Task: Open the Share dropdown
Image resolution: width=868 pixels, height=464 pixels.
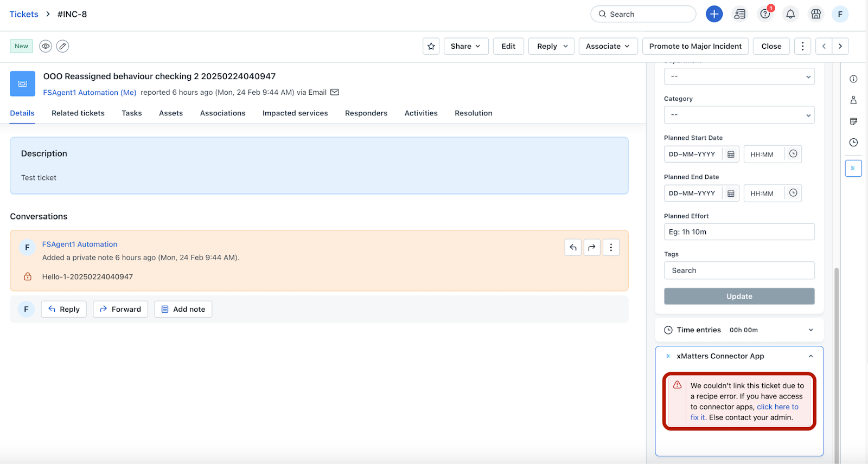Action: (x=466, y=46)
